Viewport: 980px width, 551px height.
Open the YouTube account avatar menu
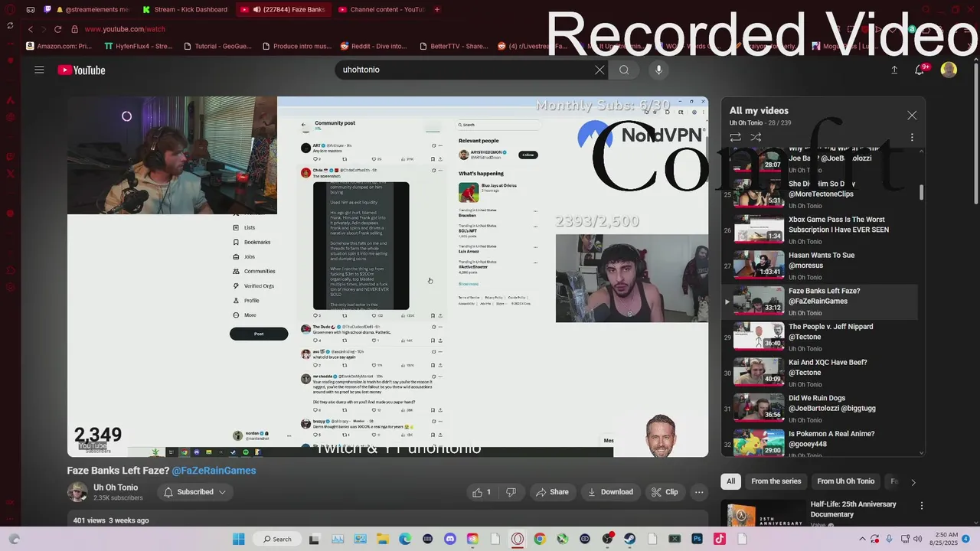coord(949,70)
